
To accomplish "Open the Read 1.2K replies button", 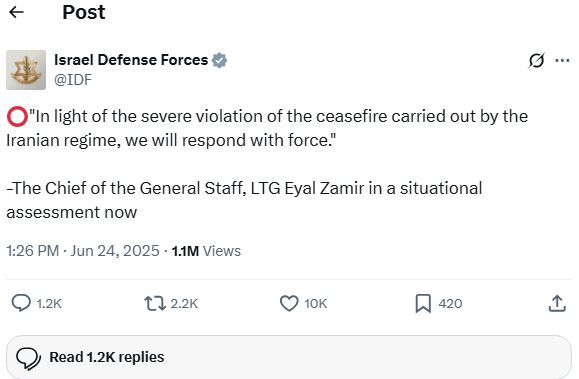I will (x=289, y=357).
